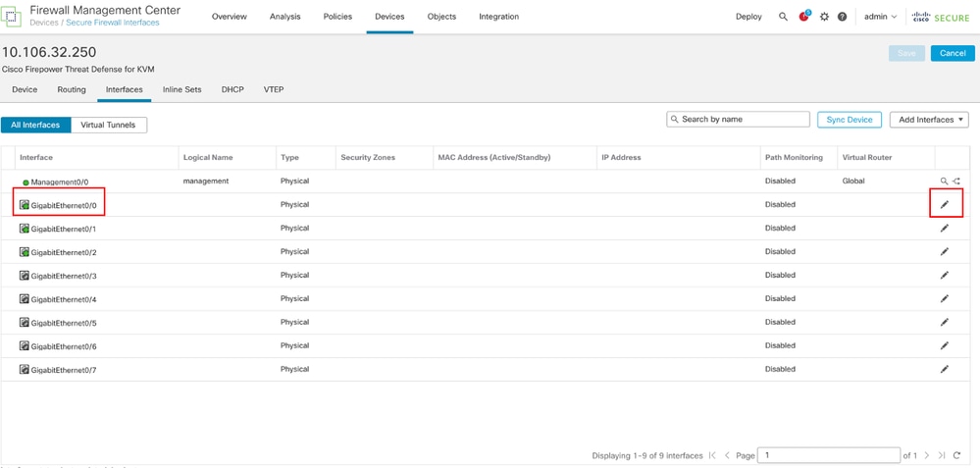Screen dimensions: 980x468
Task: Switch to the Device tab
Action: pyautogui.click(x=25, y=90)
